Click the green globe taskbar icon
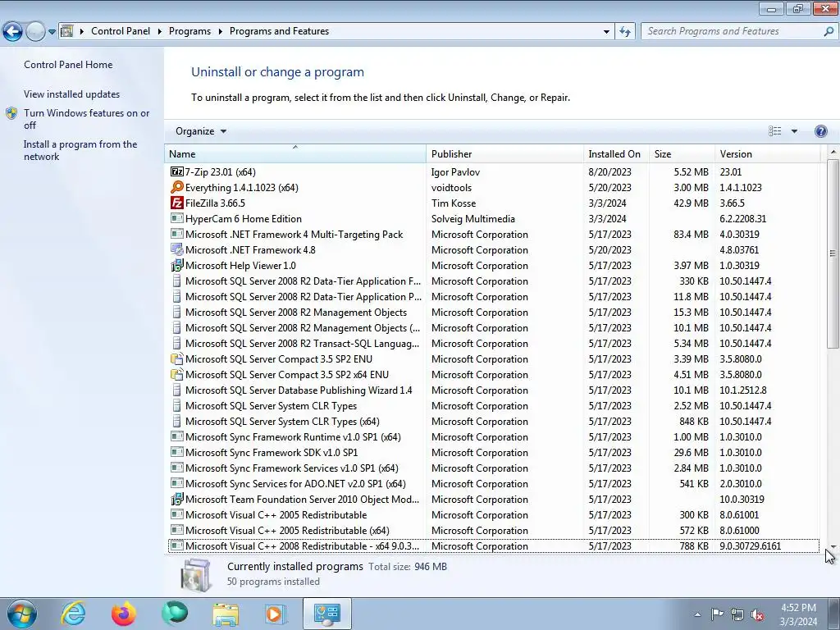This screenshot has height=630, width=840. pos(175,614)
